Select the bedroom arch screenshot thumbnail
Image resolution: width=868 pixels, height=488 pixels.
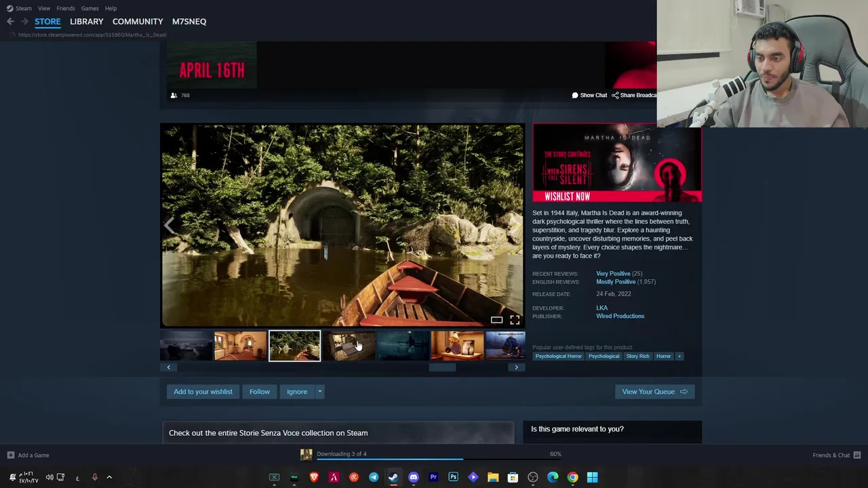[x=240, y=346]
